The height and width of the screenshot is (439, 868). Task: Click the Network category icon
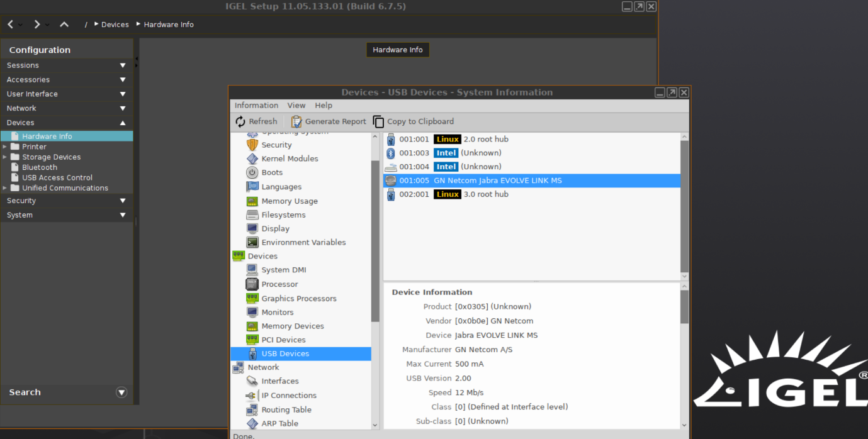(x=239, y=367)
